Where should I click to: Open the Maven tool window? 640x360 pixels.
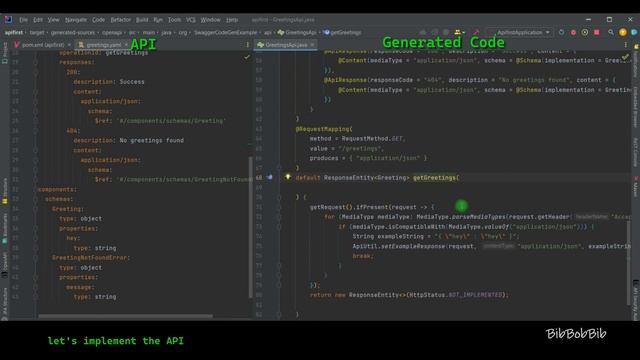point(636,187)
